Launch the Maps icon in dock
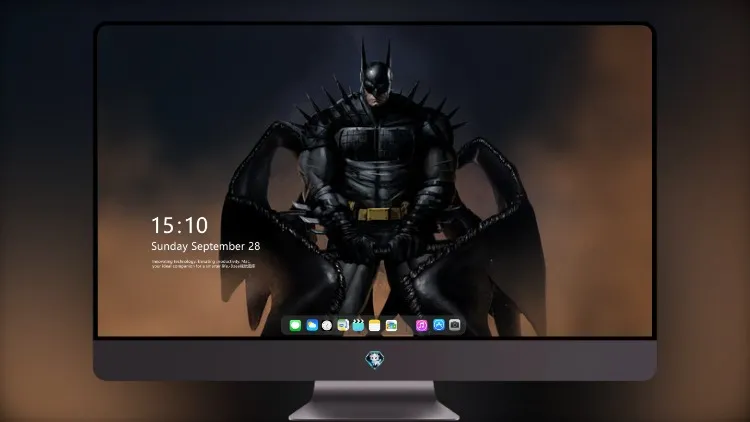This screenshot has height=422, width=750. point(343,325)
